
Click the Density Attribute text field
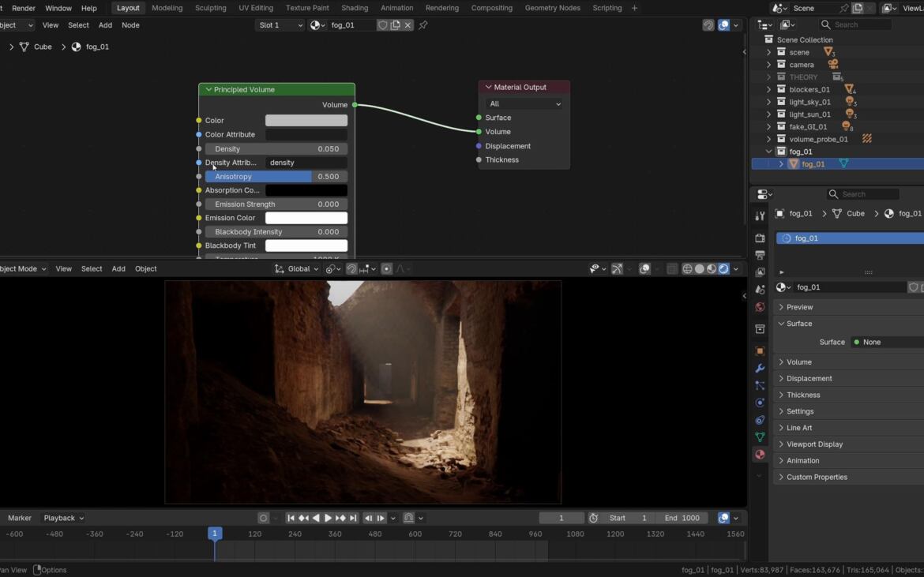point(306,163)
